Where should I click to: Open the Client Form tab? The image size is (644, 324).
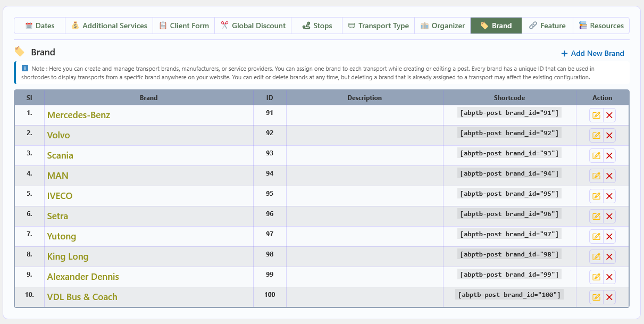pos(184,26)
